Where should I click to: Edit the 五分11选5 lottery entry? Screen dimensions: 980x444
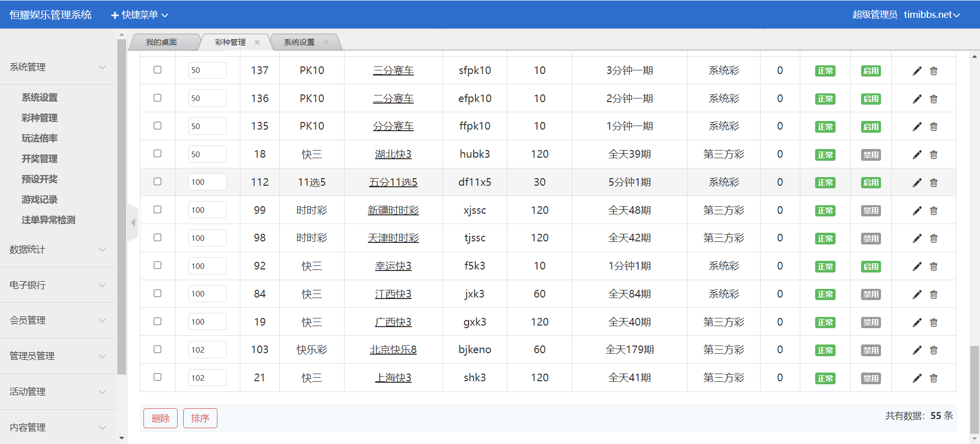tap(917, 183)
